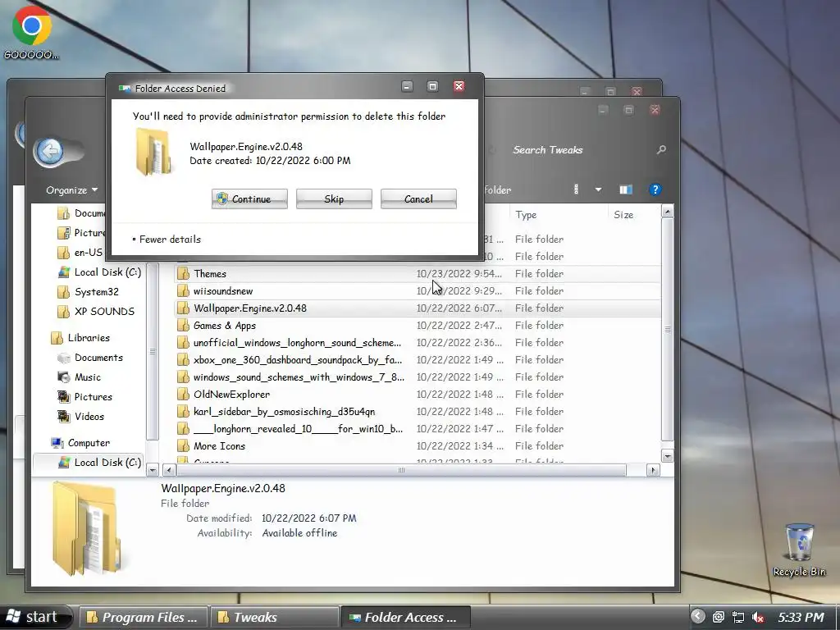This screenshot has height=630, width=840.
Task: Open Google Chrome desktop shortcut
Action: 32,32
